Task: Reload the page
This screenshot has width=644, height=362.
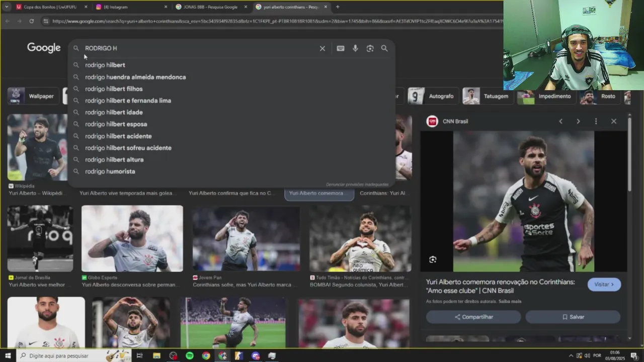Action: pos(31,21)
